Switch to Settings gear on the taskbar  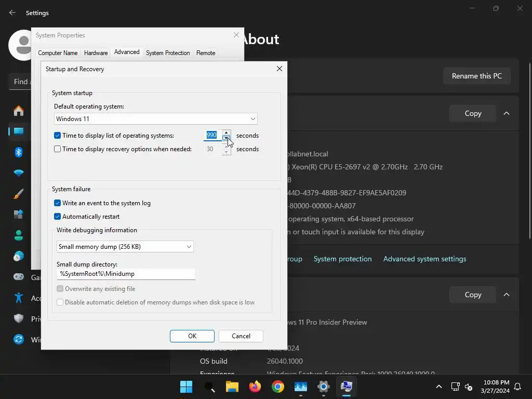tap(323, 387)
